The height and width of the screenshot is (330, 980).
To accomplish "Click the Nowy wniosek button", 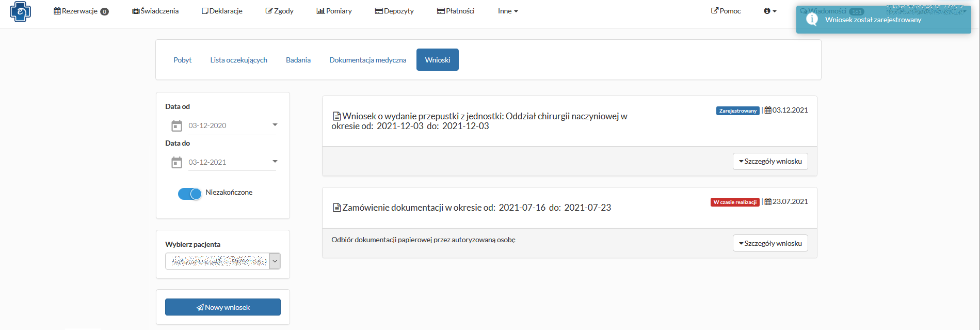I will [x=222, y=307].
